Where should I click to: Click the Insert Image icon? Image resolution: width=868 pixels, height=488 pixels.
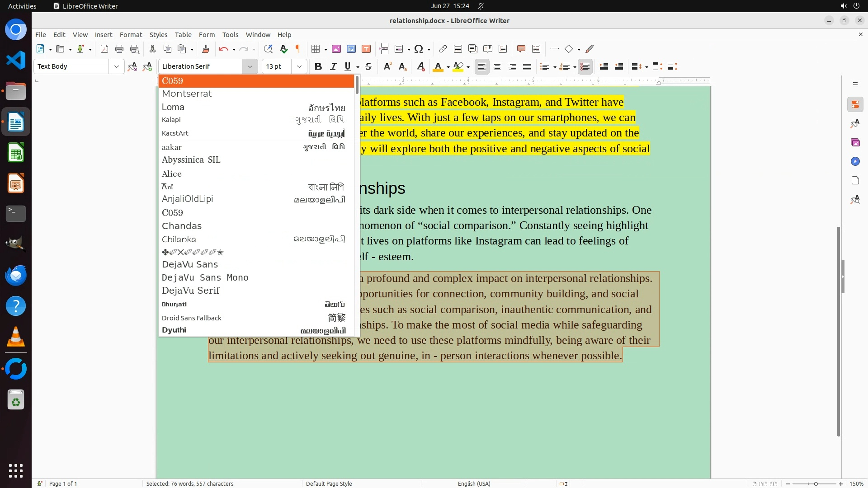coord(336,49)
